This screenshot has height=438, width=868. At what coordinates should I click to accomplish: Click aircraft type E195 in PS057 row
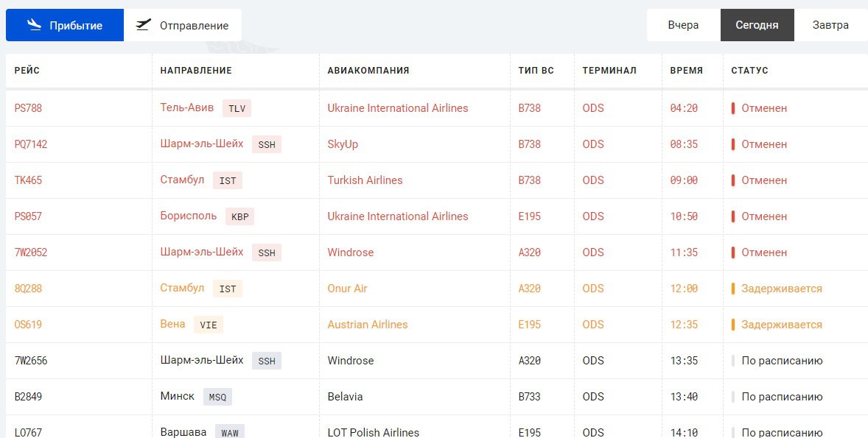click(x=529, y=216)
